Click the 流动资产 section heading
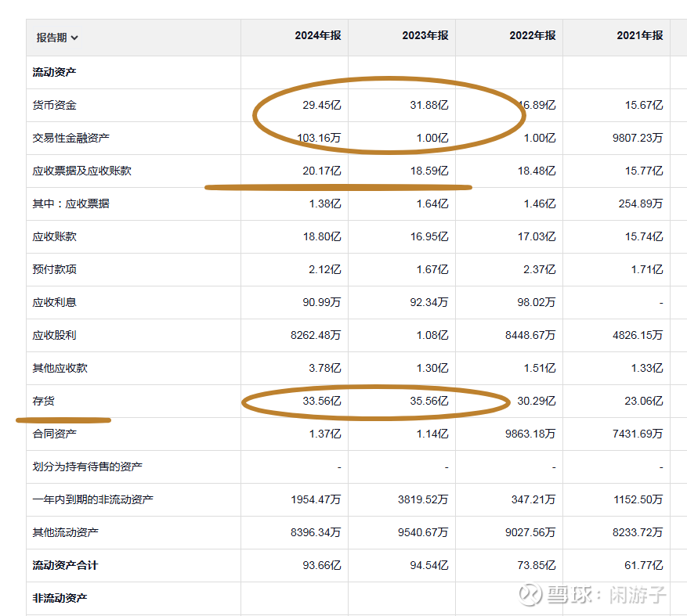The height and width of the screenshot is (616, 687). pyautogui.click(x=54, y=72)
